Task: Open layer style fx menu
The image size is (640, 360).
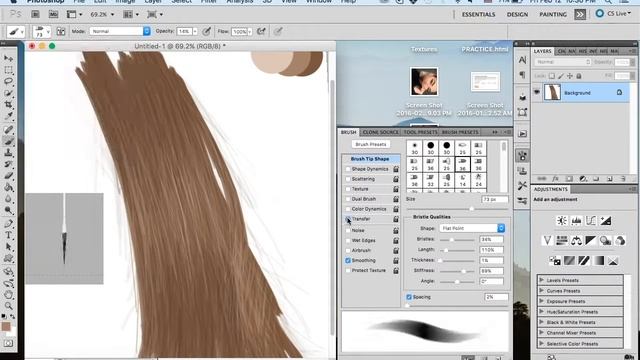Action: (x=556, y=178)
